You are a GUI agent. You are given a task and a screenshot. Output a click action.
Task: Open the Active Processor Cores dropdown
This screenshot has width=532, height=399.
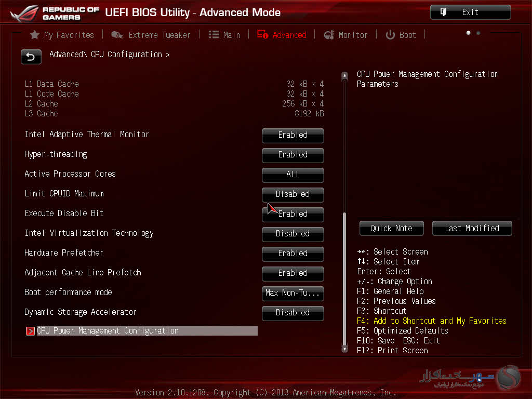[292, 175]
